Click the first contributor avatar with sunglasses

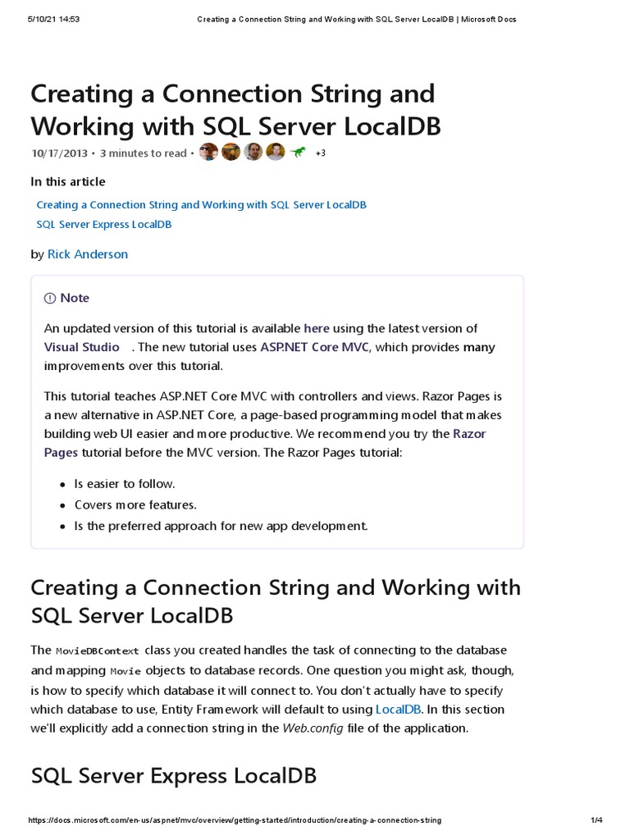point(208,153)
